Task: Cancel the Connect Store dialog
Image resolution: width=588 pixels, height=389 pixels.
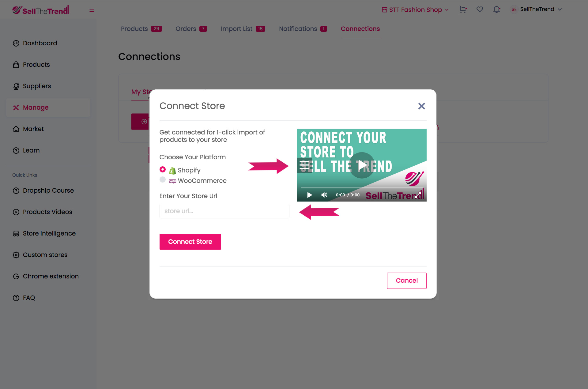Action: [406, 281]
